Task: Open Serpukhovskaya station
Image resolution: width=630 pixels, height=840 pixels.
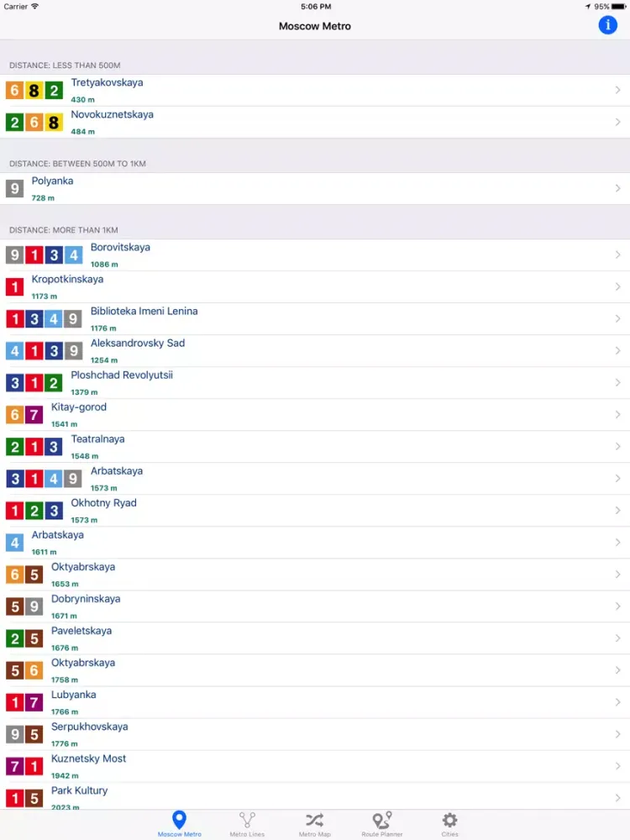Action: [315, 734]
